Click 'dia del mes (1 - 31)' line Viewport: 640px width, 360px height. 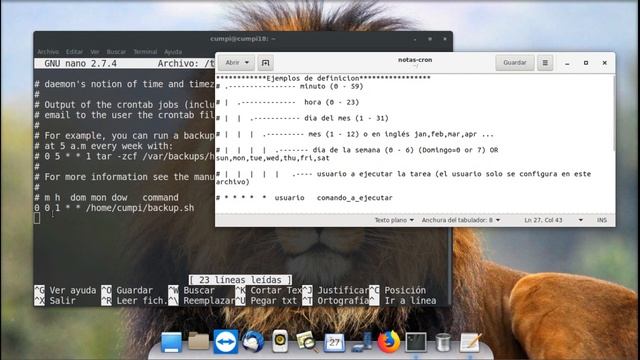(302, 118)
